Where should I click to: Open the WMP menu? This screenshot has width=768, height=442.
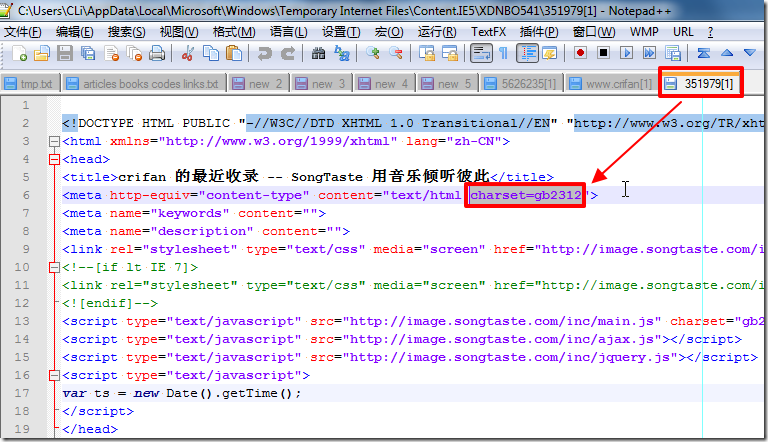[644, 32]
